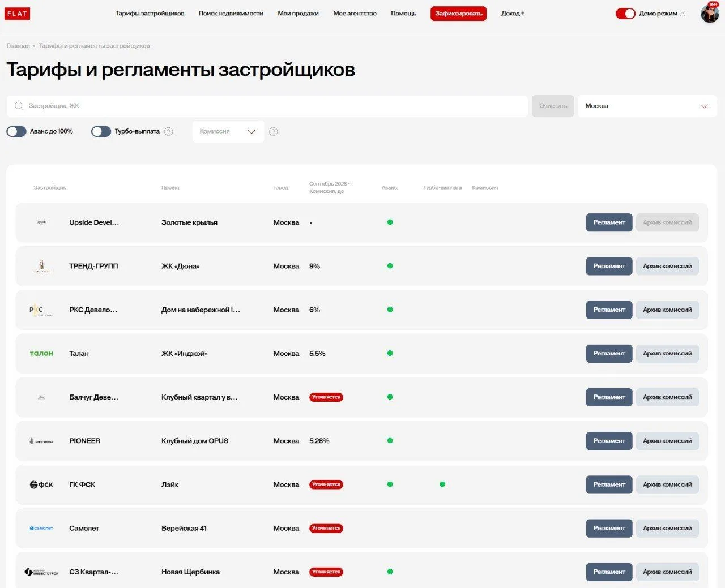This screenshot has height=588, width=725.
Task: Open the Комиссия filter dropdown
Action: tap(228, 131)
